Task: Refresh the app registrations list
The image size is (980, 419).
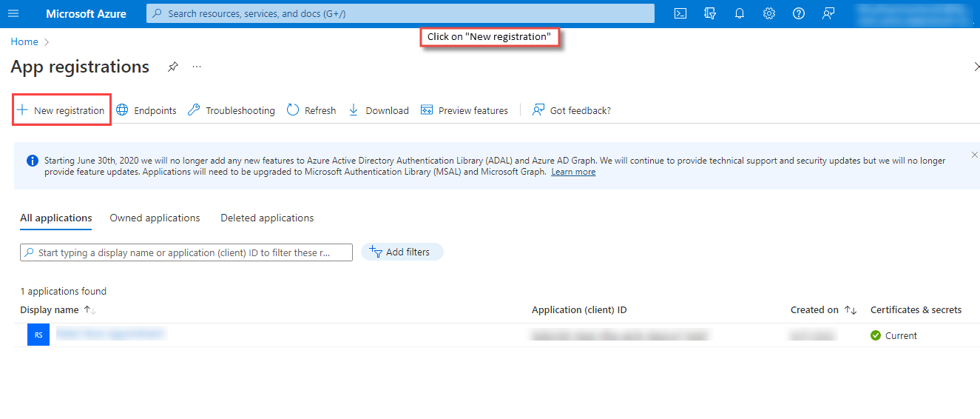Action: point(311,110)
